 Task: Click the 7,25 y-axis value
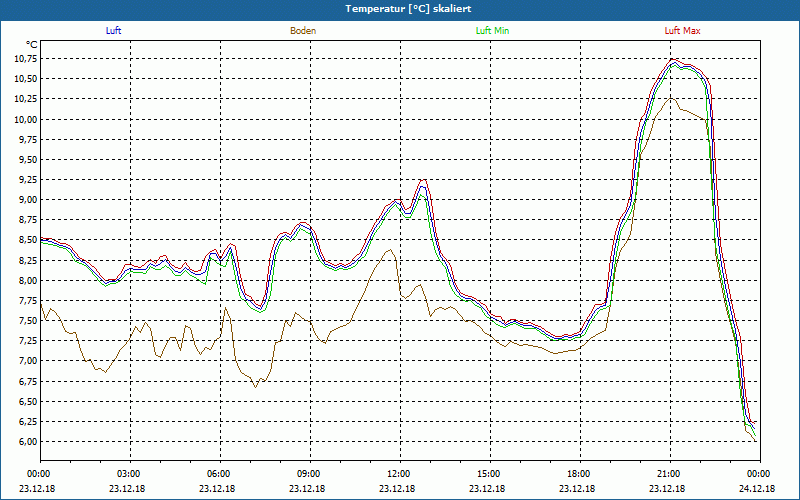point(28,341)
